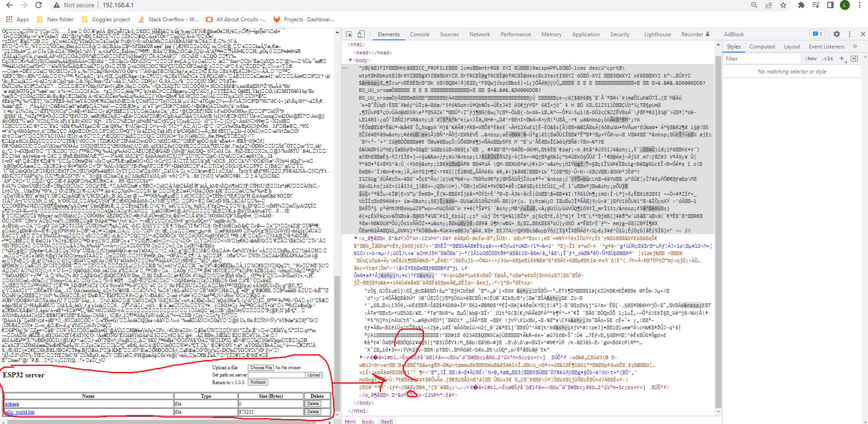Screen dimensions: 868x424
Task: Open the Apps grid shortcut
Action: (x=18, y=19)
